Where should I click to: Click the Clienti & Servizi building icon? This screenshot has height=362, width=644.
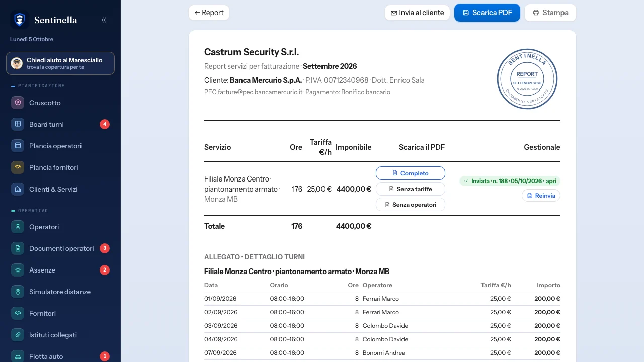18,189
